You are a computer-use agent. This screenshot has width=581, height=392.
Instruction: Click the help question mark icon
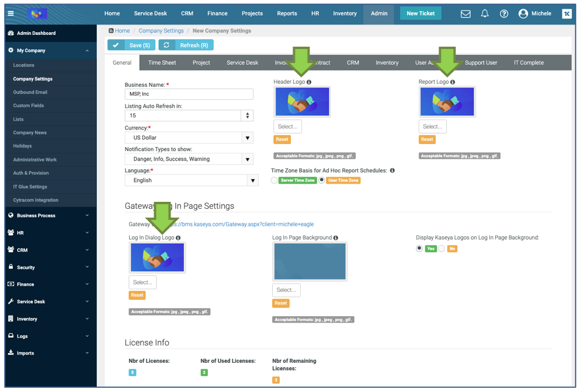[504, 14]
